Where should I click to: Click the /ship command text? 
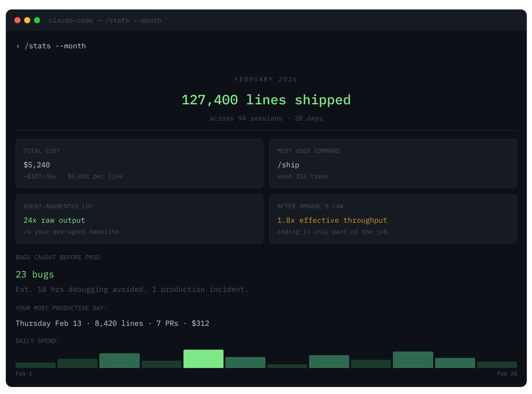click(x=288, y=165)
